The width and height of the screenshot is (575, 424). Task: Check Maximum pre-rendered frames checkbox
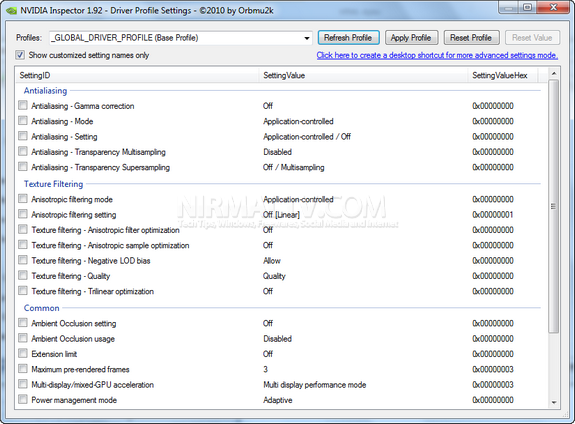(23, 369)
